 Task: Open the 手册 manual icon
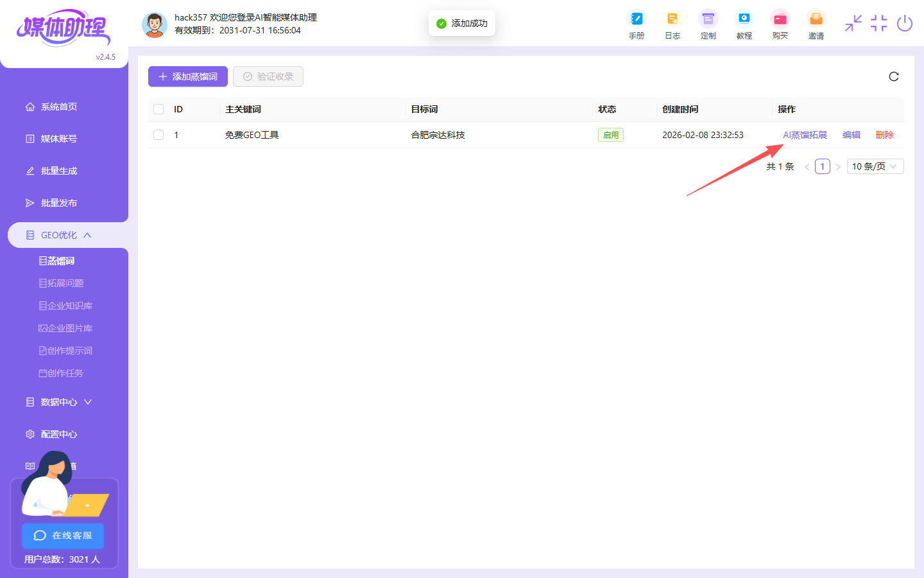[x=636, y=25]
